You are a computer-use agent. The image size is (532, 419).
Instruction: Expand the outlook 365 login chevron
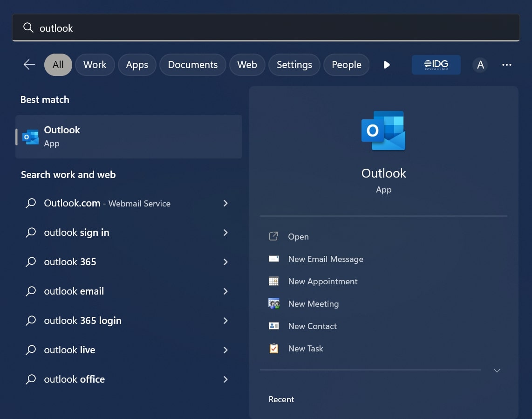pyautogui.click(x=225, y=321)
